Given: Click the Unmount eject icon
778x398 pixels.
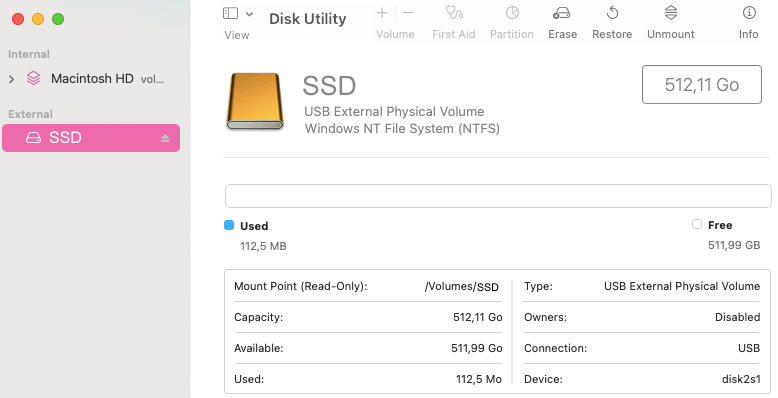Looking at the screenshot, I should point(671,12).
